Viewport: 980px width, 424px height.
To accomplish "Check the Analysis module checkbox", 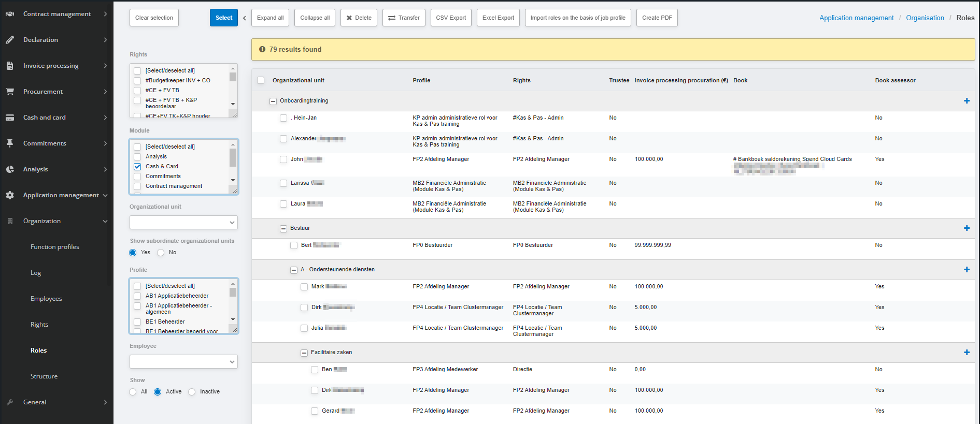I will [x=137, y=157].
